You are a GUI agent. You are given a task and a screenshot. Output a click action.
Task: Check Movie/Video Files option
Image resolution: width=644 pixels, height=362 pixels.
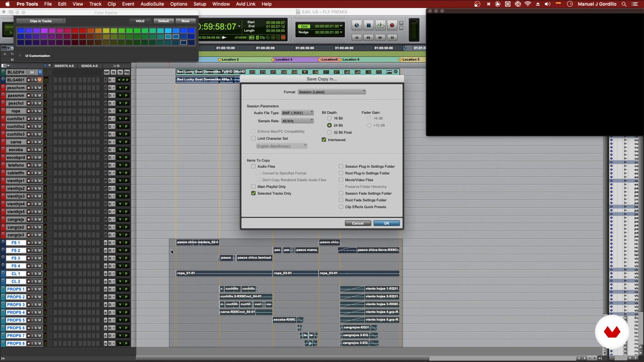pos(341,180)
